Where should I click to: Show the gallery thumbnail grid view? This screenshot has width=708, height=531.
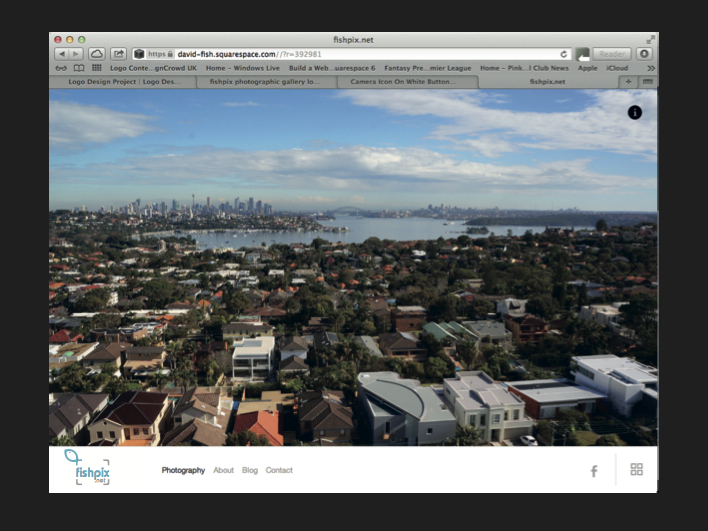(x=636, y=469)
